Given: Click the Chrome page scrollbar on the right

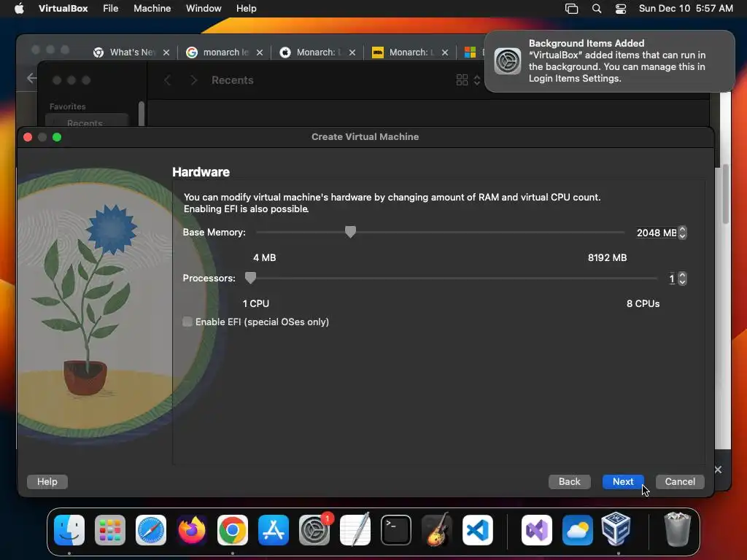Looking at the screenshot, I should click(726, 192).
